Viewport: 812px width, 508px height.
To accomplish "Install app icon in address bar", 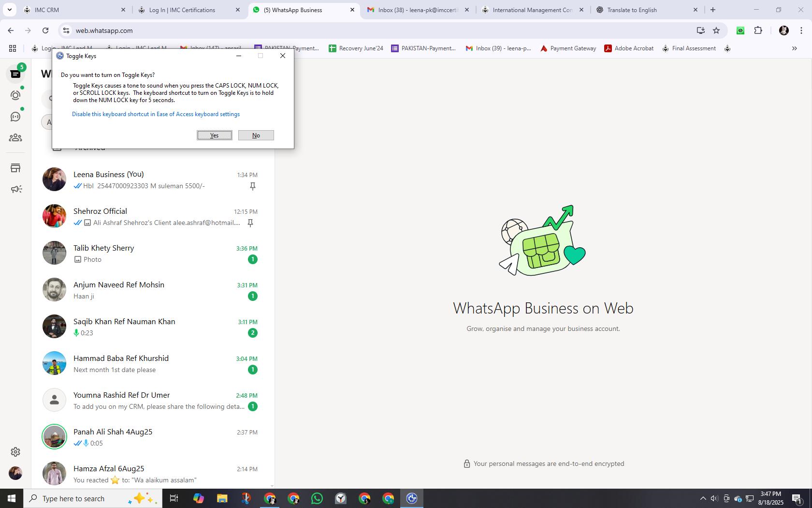I will click(700, 30).
